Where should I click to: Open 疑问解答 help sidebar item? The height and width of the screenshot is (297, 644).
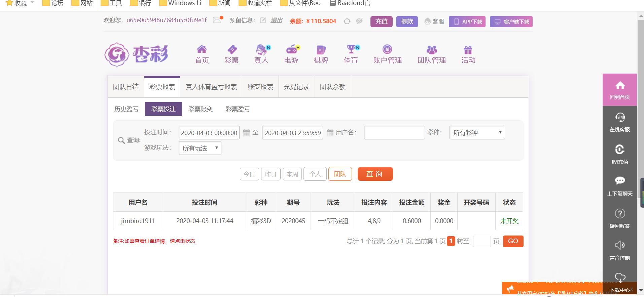pyautogui.click(x=620, y=218)
